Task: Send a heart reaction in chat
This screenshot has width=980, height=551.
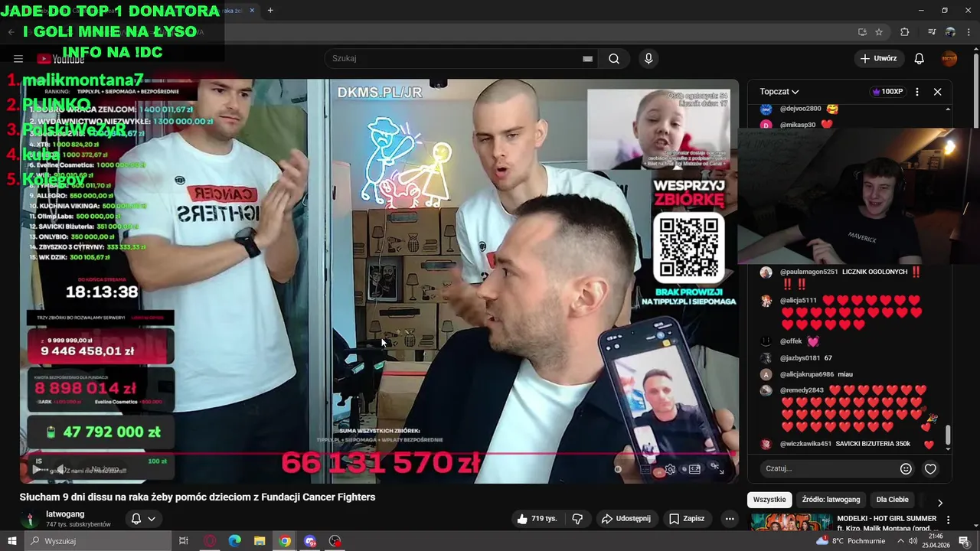Action: tap(930, 468)
